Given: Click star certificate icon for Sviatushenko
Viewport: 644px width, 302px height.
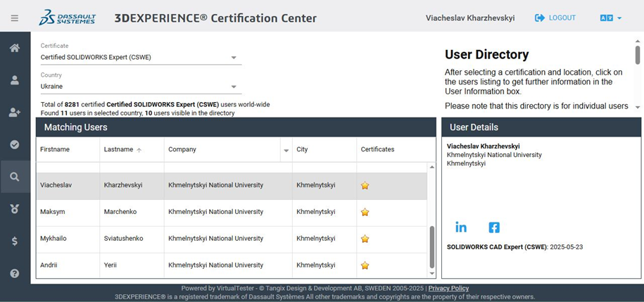Looking at the screenshot, I should [x=365, y=239].
